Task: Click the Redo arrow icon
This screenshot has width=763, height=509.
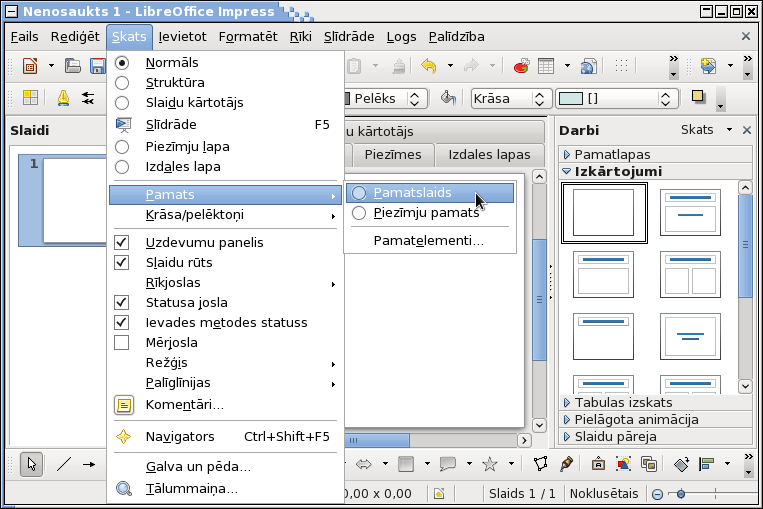Action: pos(471,66)
